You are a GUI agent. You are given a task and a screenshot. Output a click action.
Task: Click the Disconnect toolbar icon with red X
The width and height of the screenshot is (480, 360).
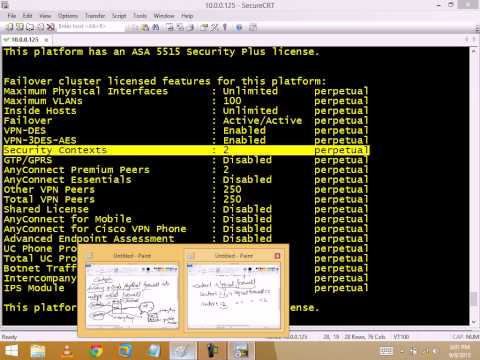(50, 27)
